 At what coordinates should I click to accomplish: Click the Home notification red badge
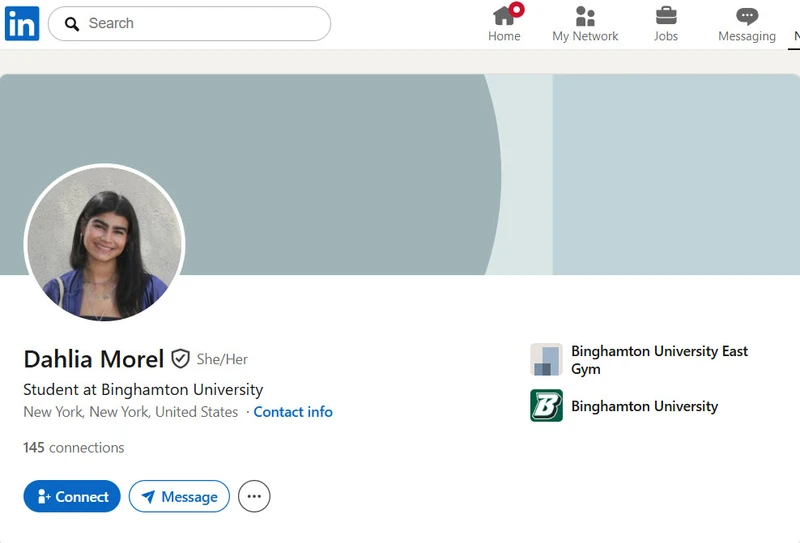click(517, 9)
